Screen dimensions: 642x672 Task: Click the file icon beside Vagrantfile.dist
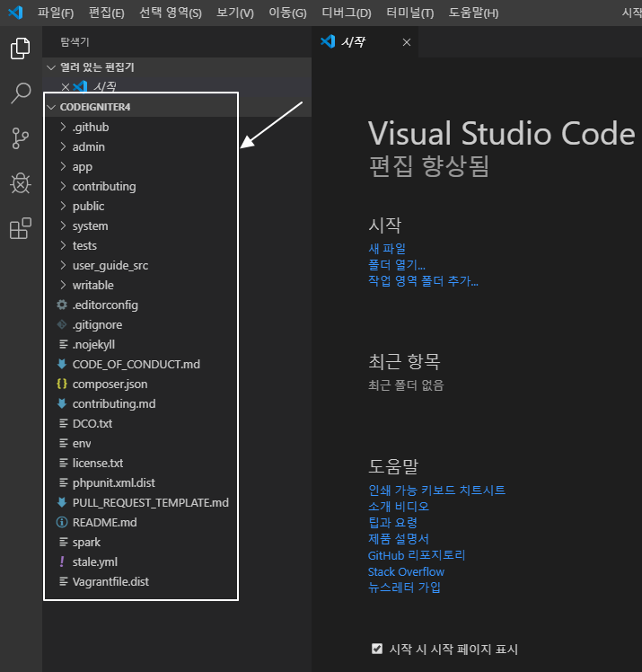point(63,581)
